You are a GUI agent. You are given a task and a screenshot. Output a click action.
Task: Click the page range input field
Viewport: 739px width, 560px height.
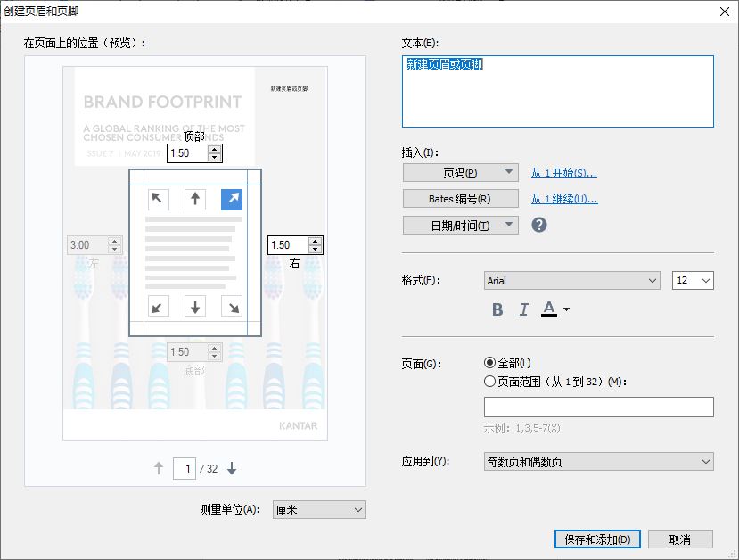(x=598, y=407)
